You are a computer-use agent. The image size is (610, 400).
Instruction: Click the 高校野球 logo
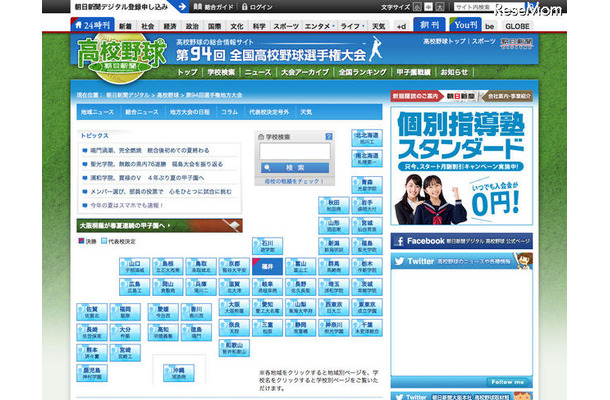121,58
